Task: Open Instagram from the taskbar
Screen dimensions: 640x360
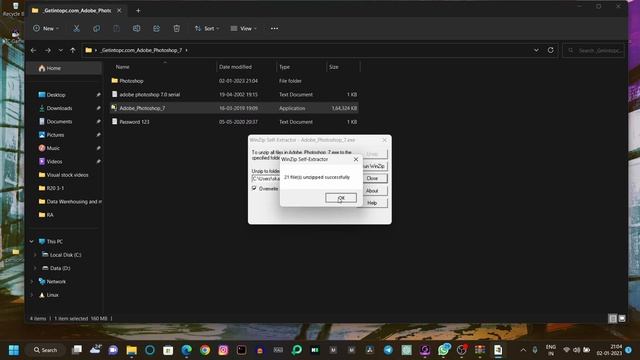Action: point(223,350)
